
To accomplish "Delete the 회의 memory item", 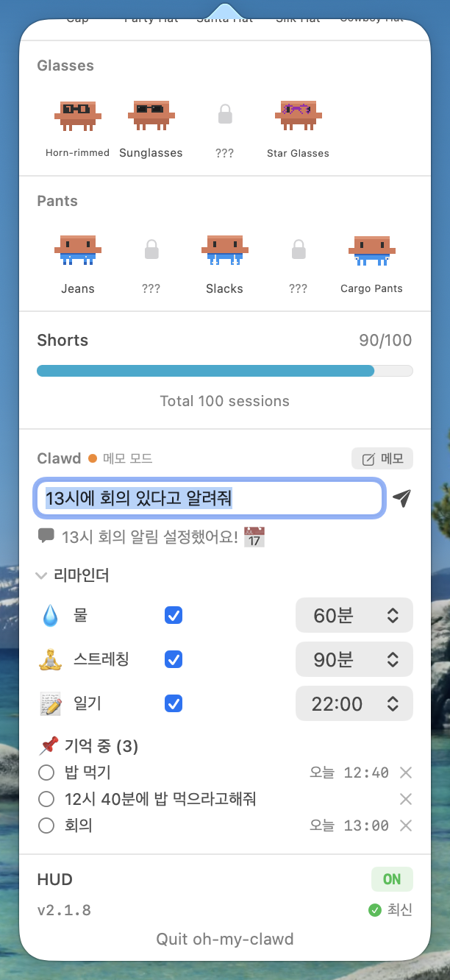I will coord(405,826).
